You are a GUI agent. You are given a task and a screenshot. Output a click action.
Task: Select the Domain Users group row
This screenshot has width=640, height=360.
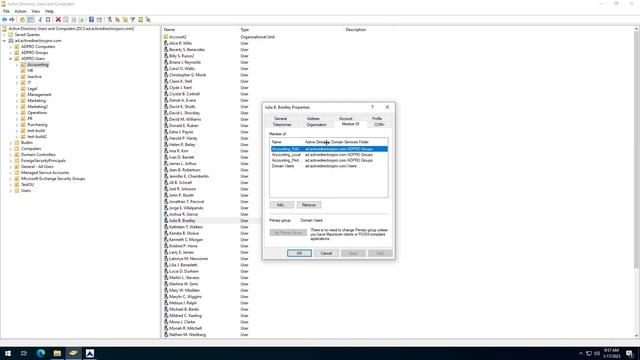329,166
